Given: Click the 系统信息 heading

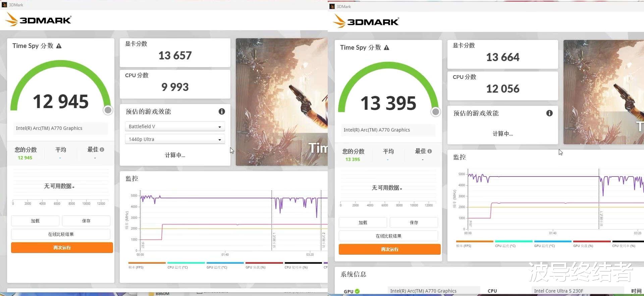Looking at the screenshot, I should (x=354, y=274).
